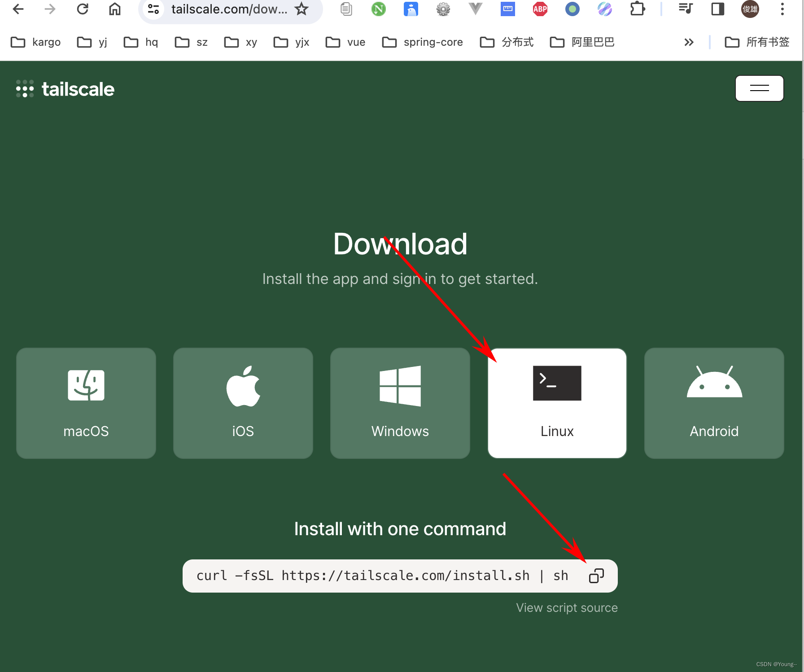Open the user profile avatar

[750, 9]
